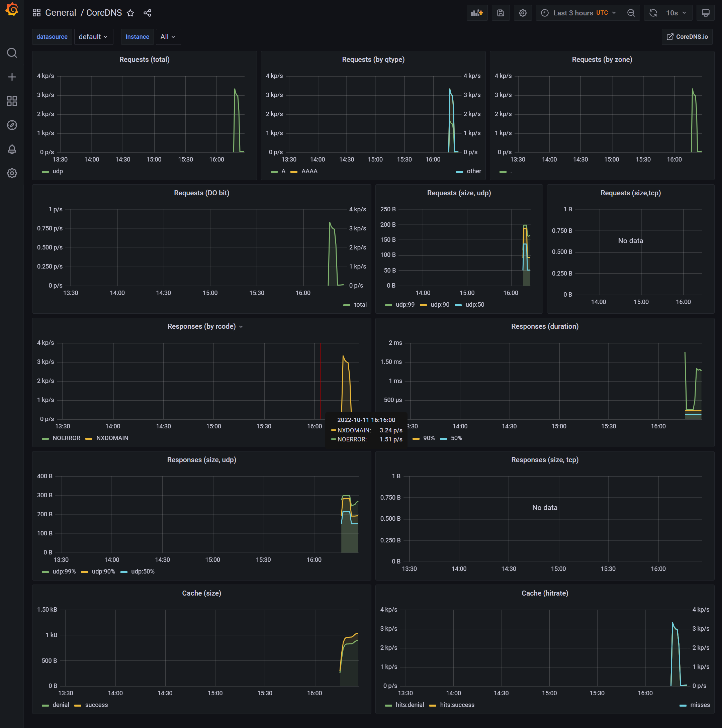Click the Responses (duration) panel title
Screen dimensions: 722x728
[545, 326]
